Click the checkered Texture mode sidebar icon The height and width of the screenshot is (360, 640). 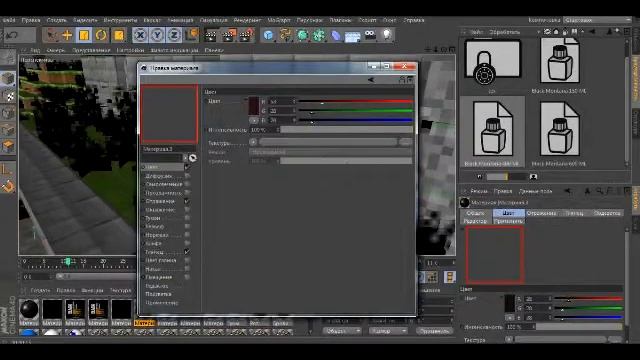point(8,96)
